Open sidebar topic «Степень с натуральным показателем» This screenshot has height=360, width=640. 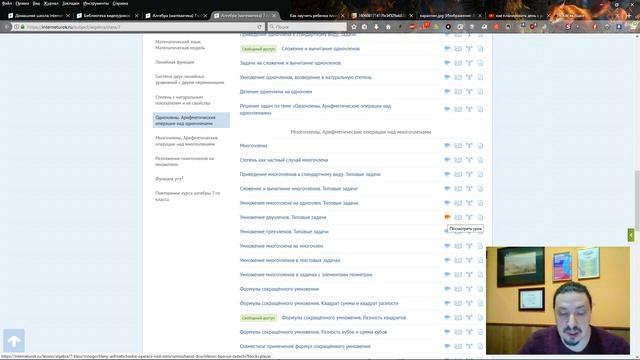pos(182,100)
